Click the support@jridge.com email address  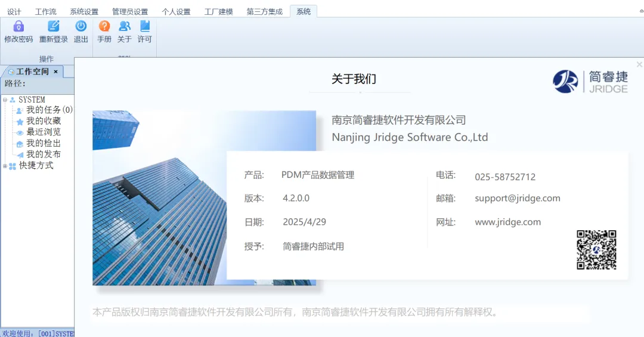[518, 198]
